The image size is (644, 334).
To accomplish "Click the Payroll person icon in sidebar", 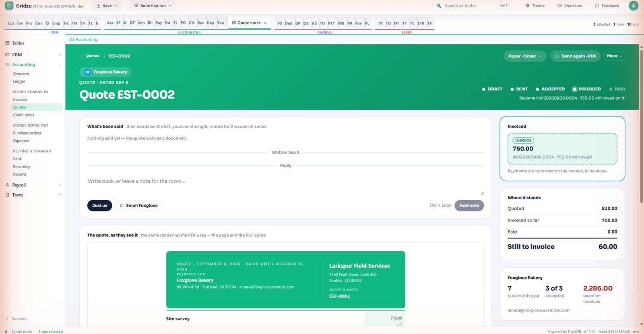I will 7,185.
